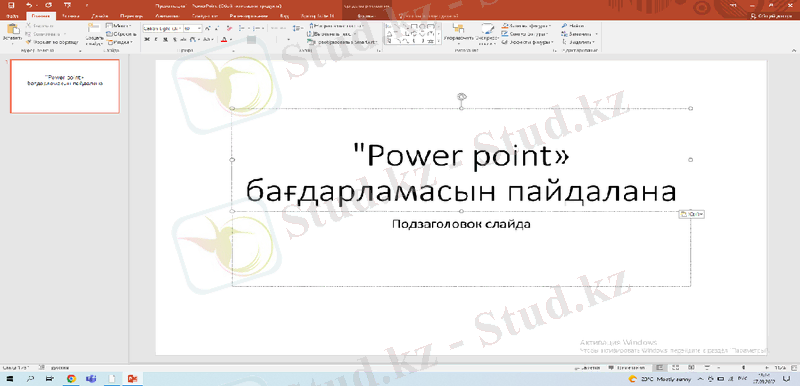Viewport: 800px width, 386px height.
Task: Click the Сбросить (Reset) slide button
Action: [x=120, y=34]
